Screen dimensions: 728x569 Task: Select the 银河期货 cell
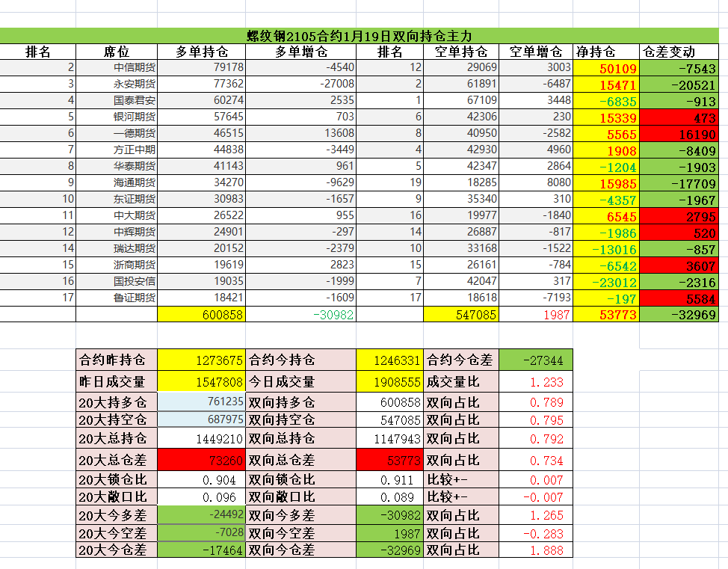117,117
